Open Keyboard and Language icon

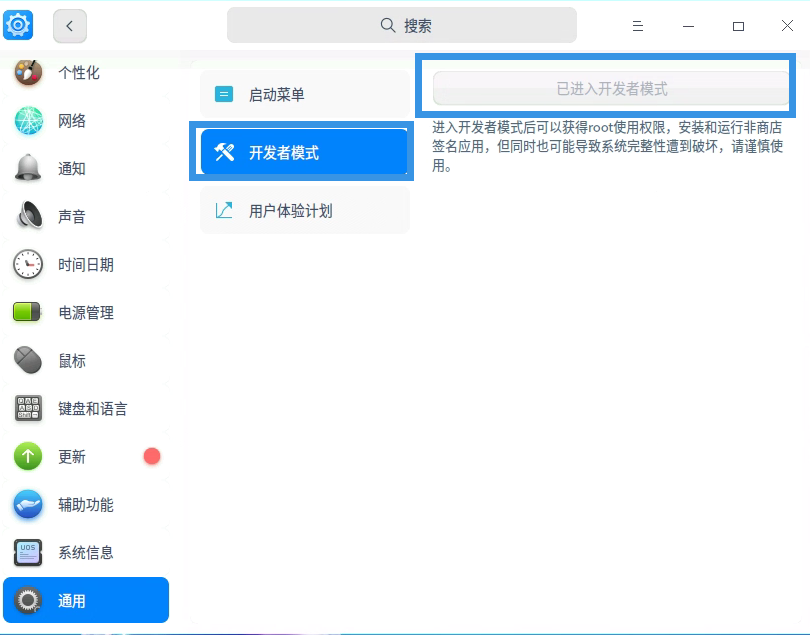(28, 409)
